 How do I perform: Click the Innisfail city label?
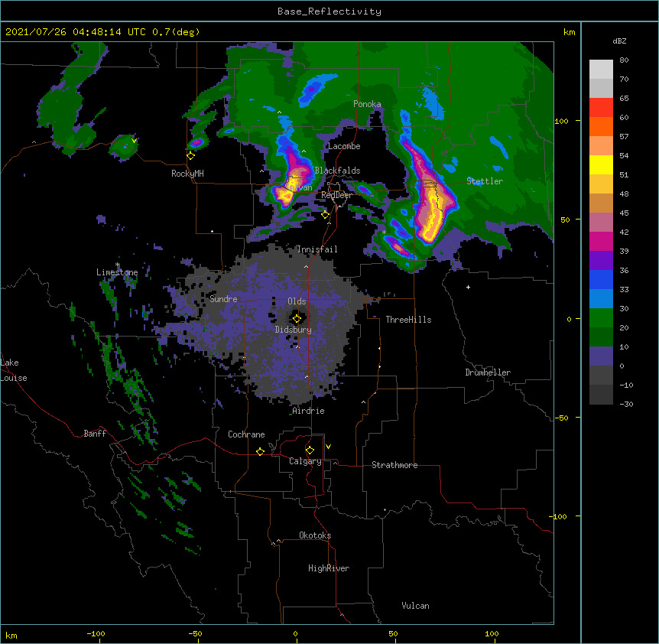coord(317,249)
